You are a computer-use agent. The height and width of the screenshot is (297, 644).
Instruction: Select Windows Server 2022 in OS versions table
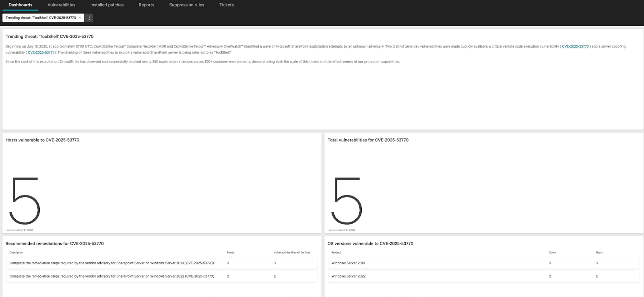(348, 276)
